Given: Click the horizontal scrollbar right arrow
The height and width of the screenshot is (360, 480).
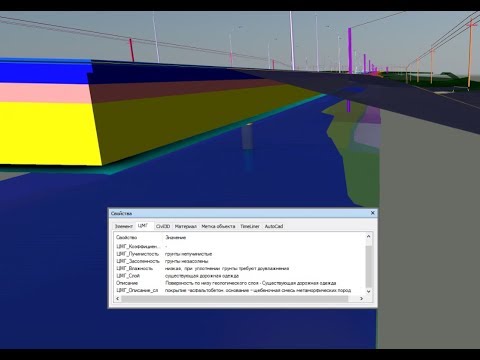Looking at the screenshot, I should (x=361, y=298).
